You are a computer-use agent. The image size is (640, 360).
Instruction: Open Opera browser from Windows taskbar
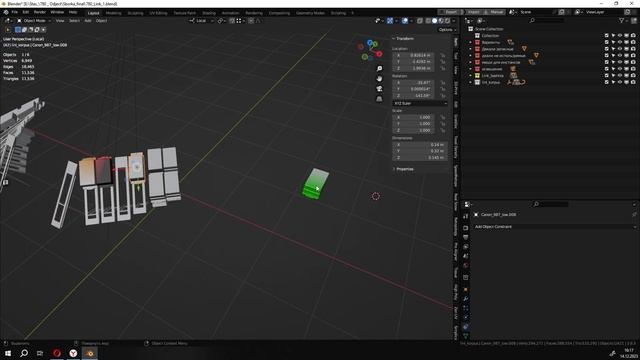pos(57,353)
